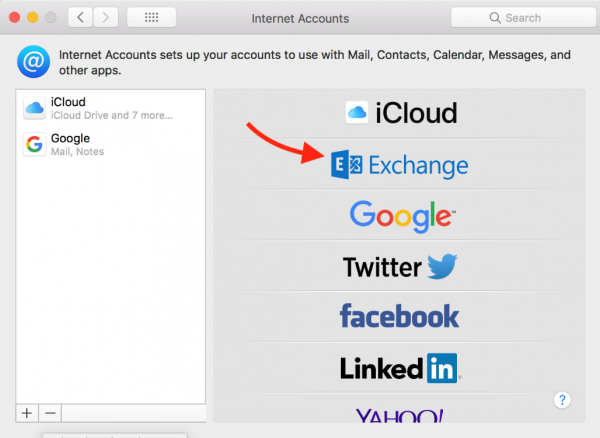Viewport: 600px width, 438px height.
Task: Close the window with the red button
Action: [x=15, y=18]
